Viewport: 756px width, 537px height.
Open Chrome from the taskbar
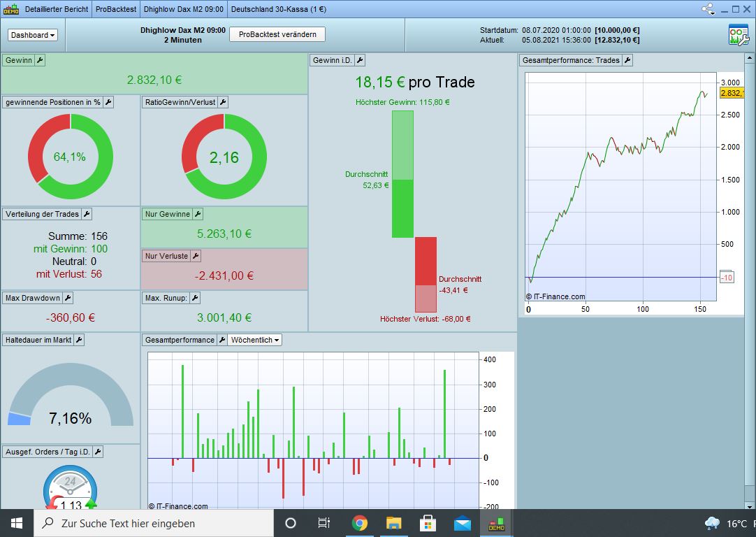[x=360, y=524]
